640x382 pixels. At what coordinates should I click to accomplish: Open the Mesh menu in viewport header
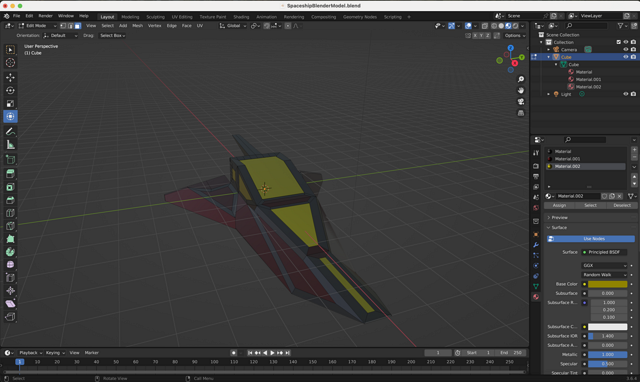[x=137, y=26]
